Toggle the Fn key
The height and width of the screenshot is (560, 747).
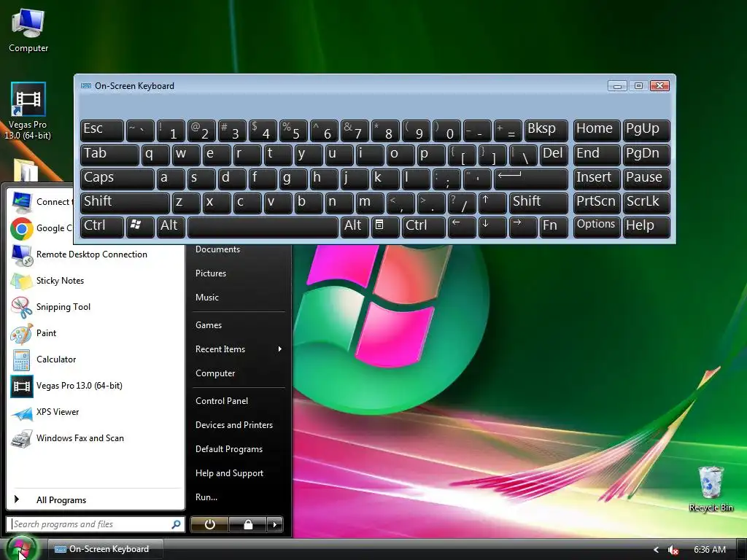(554, 227)
